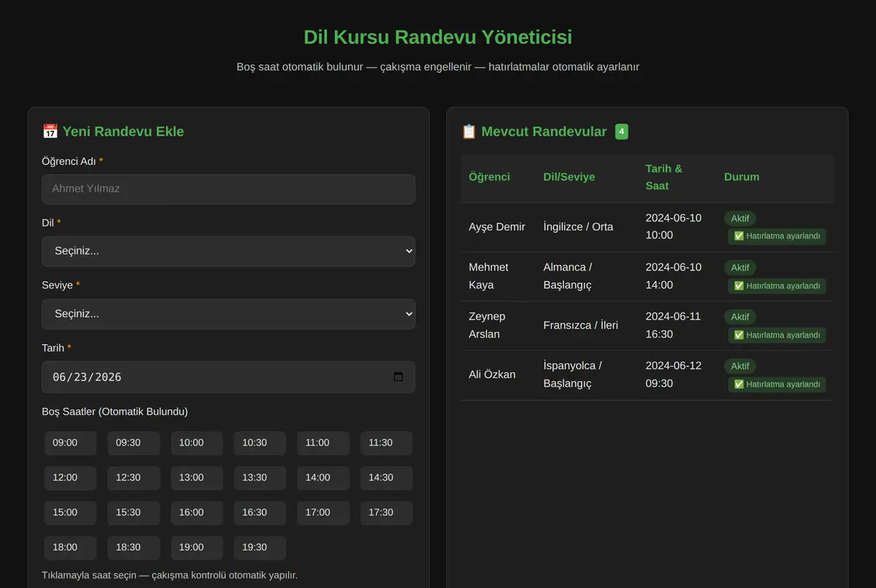
Task: Pick the 16:00 time slot
Action: [x=196, y=513]
